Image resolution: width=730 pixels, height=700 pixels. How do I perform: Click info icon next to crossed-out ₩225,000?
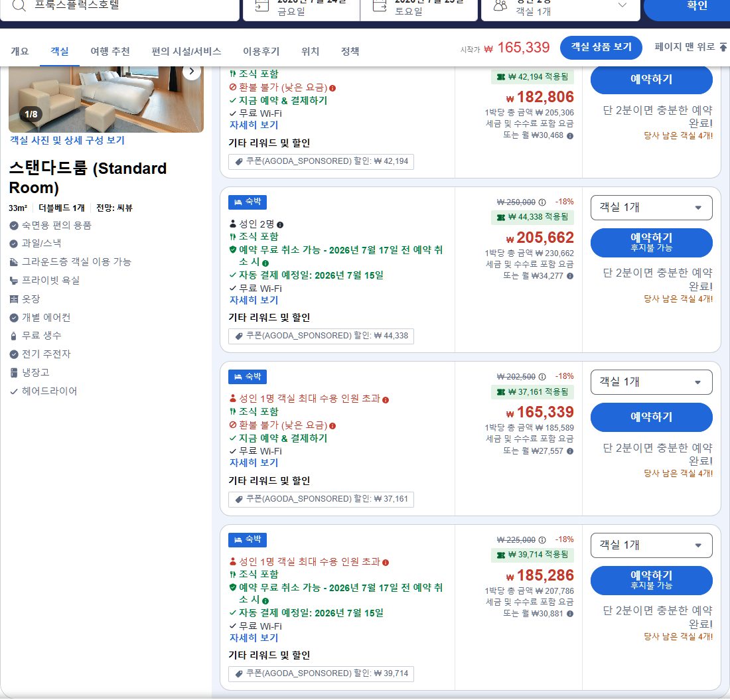click(542, 540)
